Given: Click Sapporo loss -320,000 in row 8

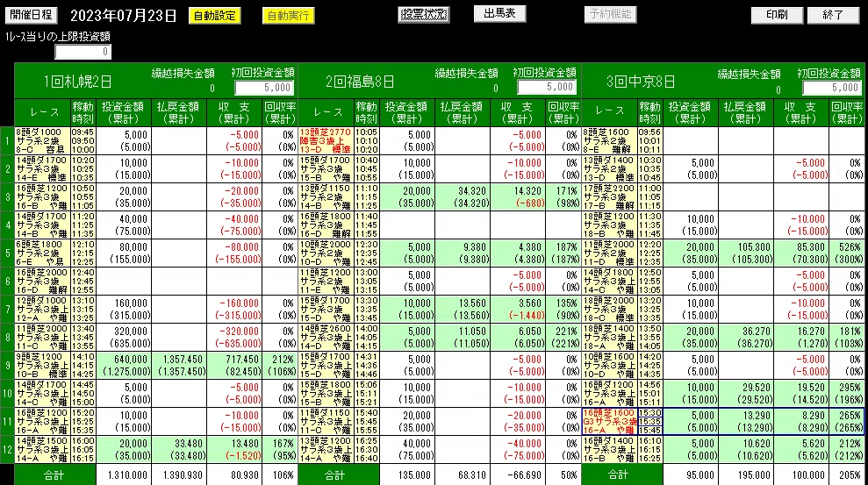Looking at the screenshot, I should pyautogui.click(x=239, y=332).
